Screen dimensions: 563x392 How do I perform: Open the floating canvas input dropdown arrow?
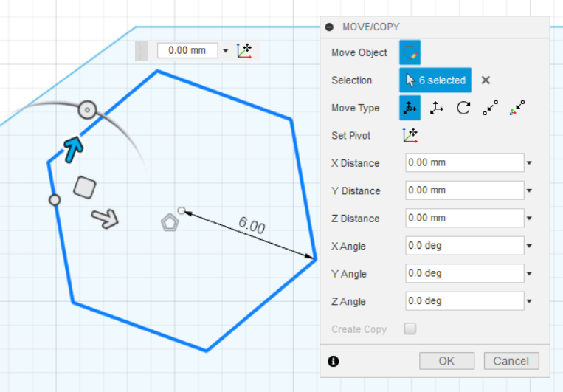pos(226,51)
